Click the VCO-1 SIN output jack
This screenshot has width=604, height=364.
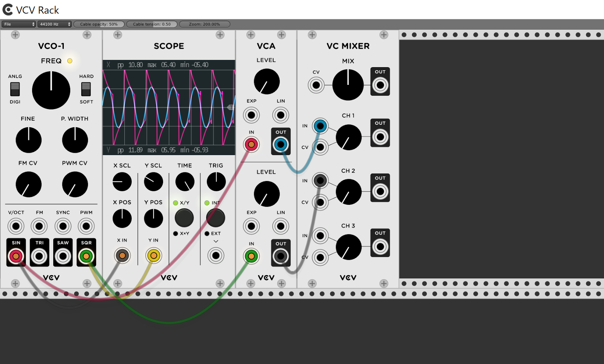(16, 256)
